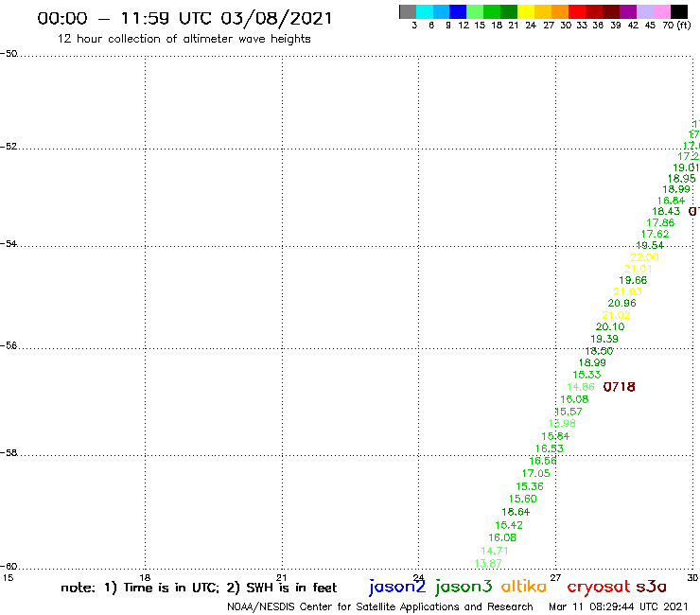This screenshot has width=700, height=615.
Task: Click the wave height value 18.95
Action: click(681, 178)
